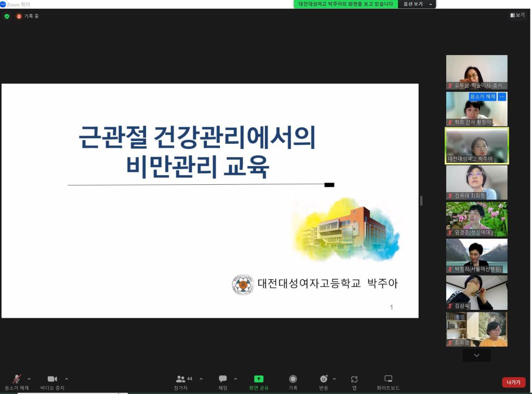
Task: Open the 채팅 chat panel
Action: click(x=223, y=379)
